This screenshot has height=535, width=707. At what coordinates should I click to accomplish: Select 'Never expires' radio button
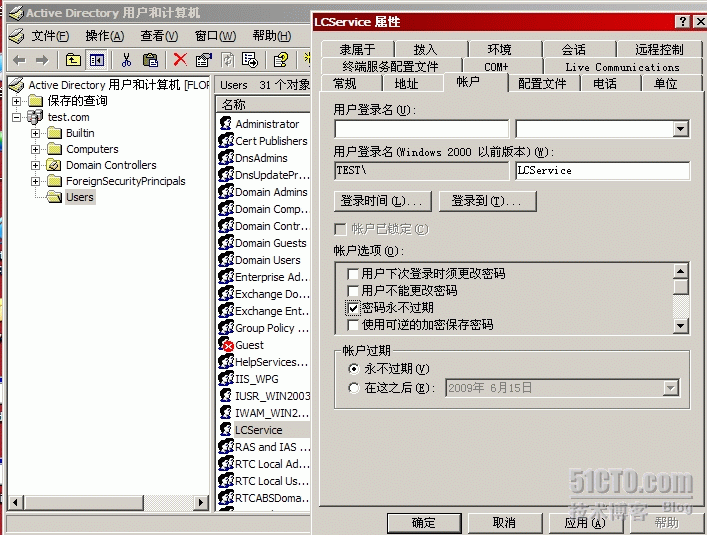click(x=354, y=369)
